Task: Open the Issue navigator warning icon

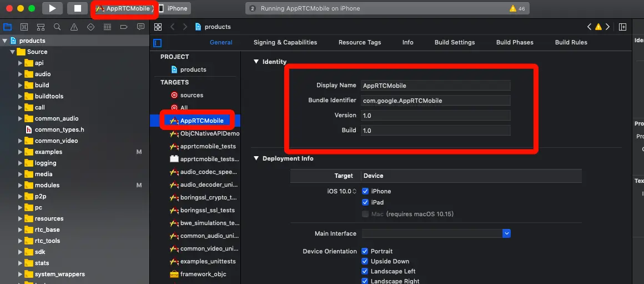Action: coord(74,27)
